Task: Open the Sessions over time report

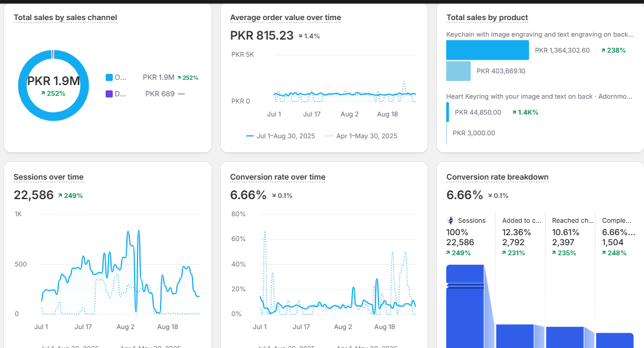Action: (x=48, y=177)
